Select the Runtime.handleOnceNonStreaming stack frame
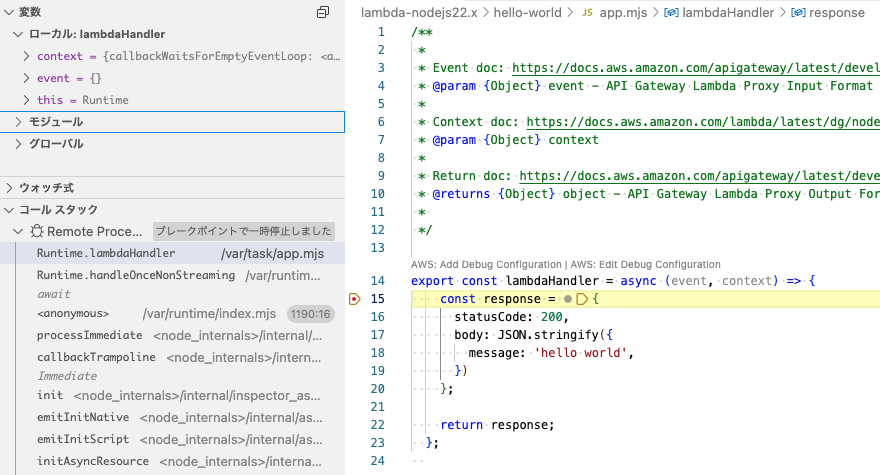The height and width of the screenshot is (475, 880). [x=172, y=275]
